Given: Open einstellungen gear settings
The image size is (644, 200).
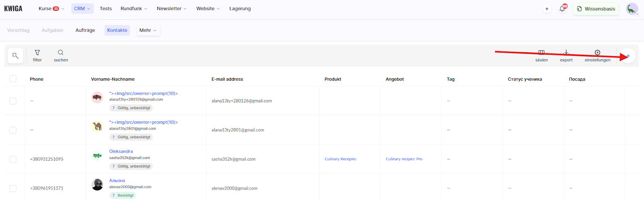Looking at the screenshot, I should (x=597, y=55).
